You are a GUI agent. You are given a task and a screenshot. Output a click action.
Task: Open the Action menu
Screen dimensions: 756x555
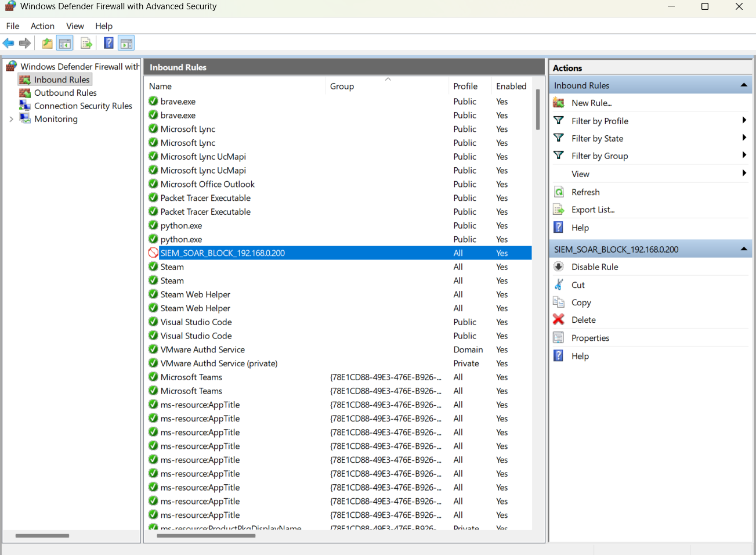click(42, 26)
